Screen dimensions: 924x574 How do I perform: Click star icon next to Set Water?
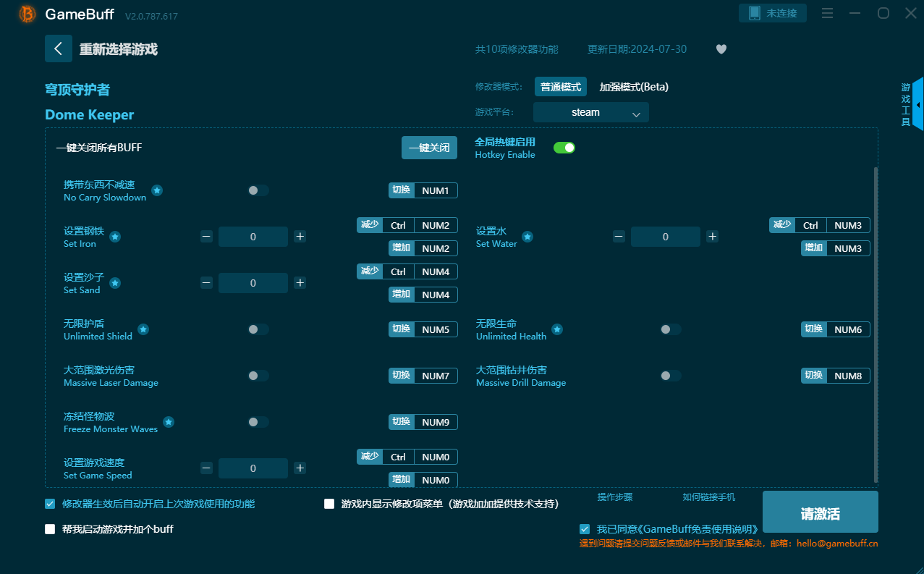(527, 237)
